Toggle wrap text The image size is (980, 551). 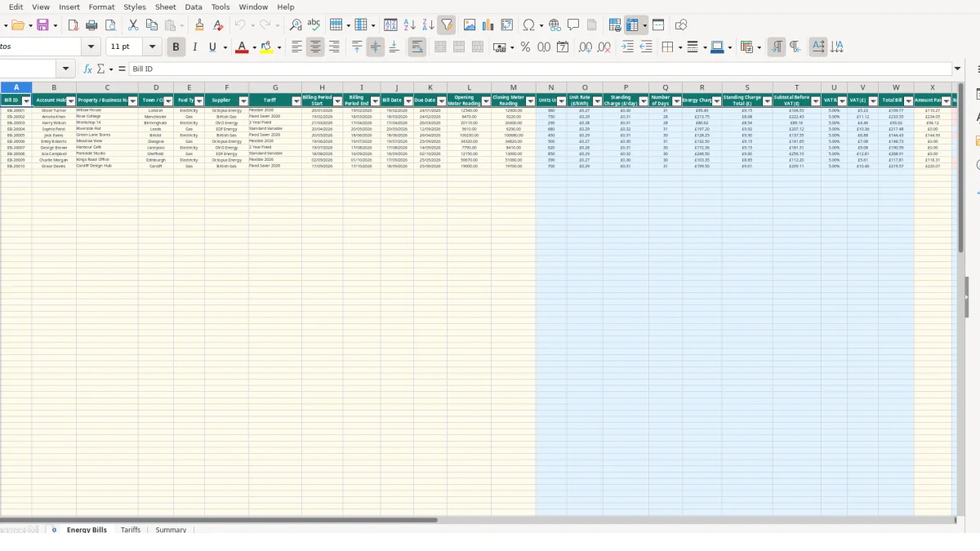click(417, 47)
